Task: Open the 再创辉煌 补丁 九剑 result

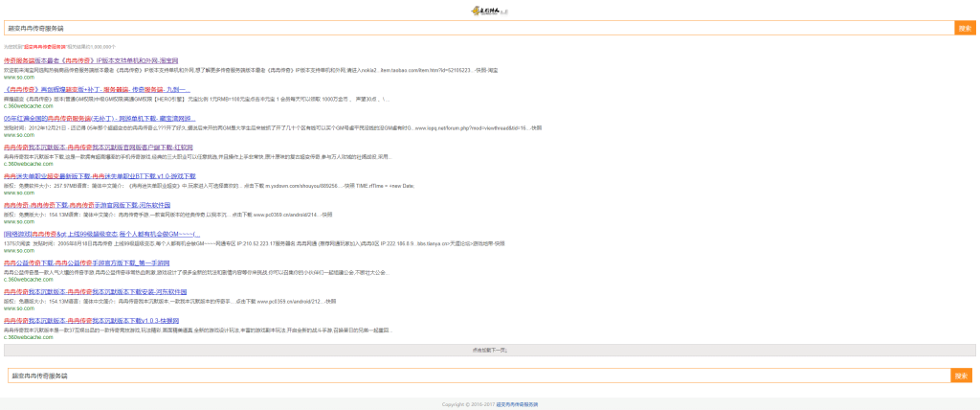Action: [x=97, y=89]
